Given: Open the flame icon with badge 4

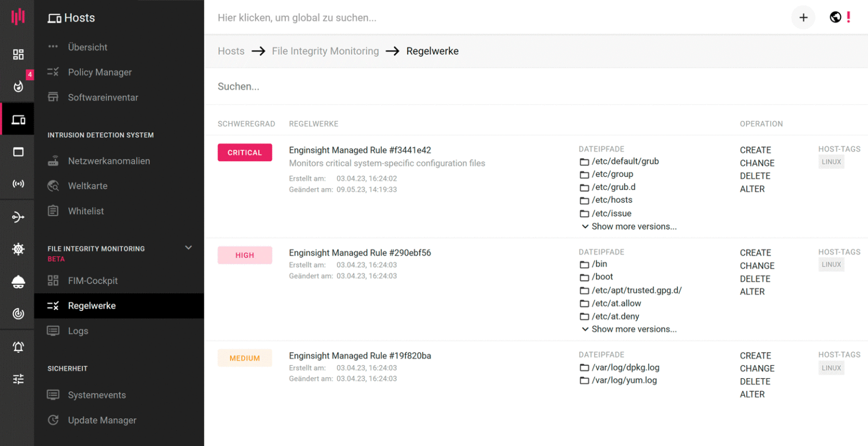Looking at the screenshot, I should click(18, 86).
